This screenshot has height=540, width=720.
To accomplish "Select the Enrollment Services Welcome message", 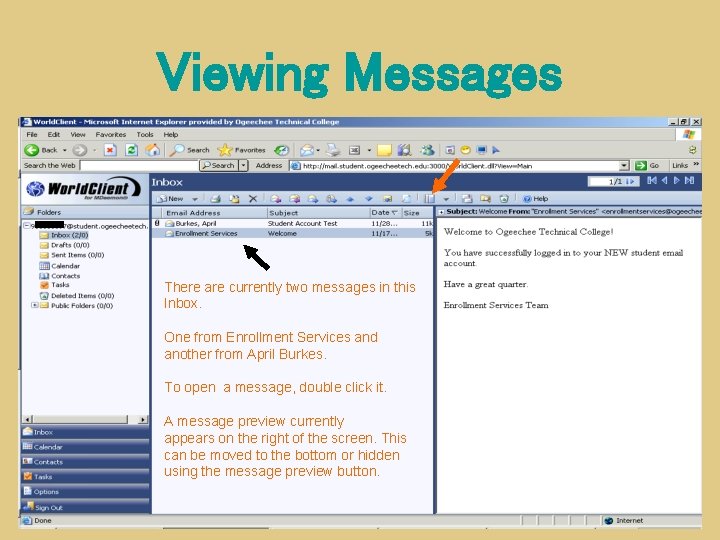I will pos(292,233).
